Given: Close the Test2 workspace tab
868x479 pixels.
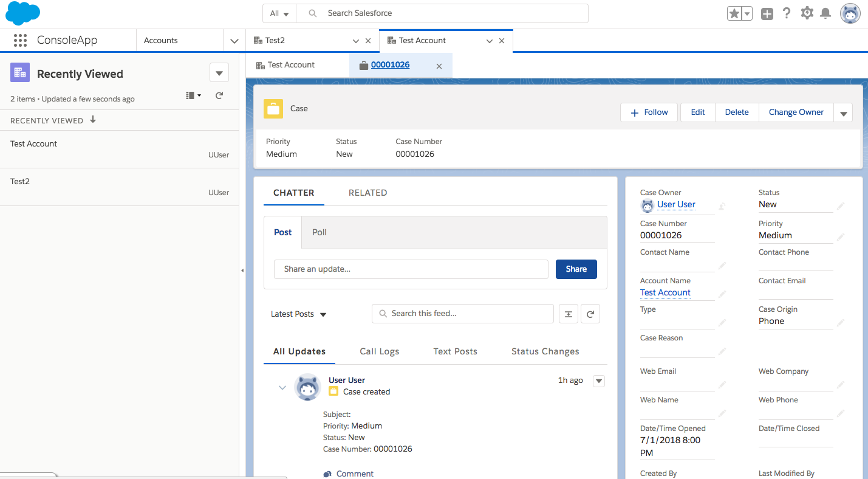Looking at the screenshot, I should 368,41.
